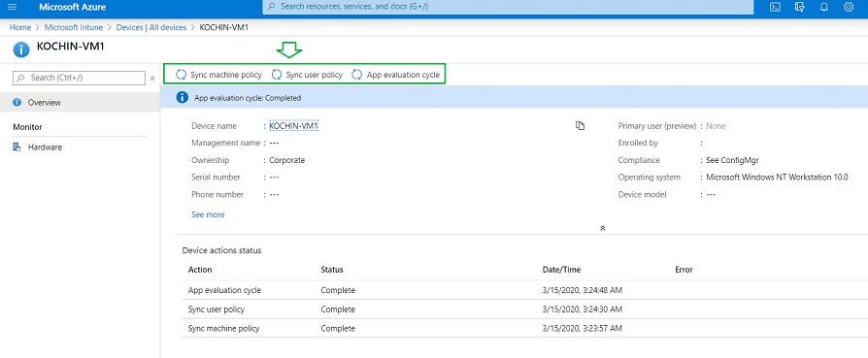Click the 3/15/2020, 3:24:30 AM timestamp
This screenshot has height=358, width=868.
[583, 309]
